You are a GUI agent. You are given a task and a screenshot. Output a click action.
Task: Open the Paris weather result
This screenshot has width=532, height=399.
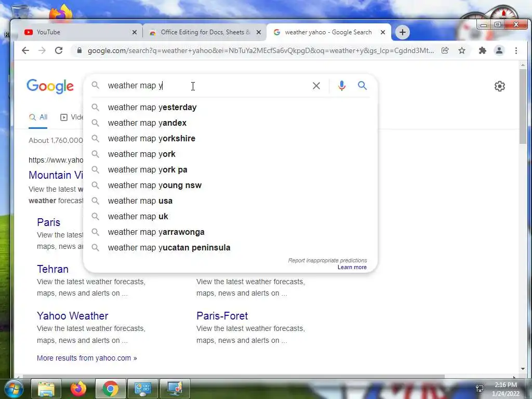(48, 222)
